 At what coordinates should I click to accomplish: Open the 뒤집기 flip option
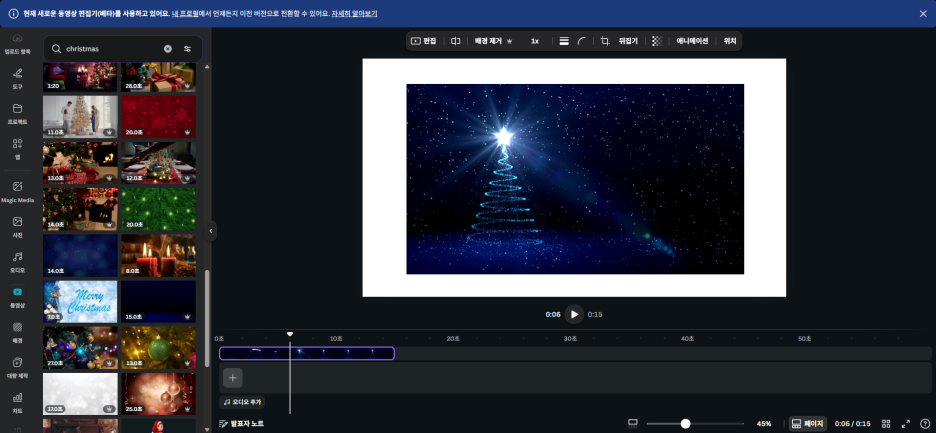point(628,41)
